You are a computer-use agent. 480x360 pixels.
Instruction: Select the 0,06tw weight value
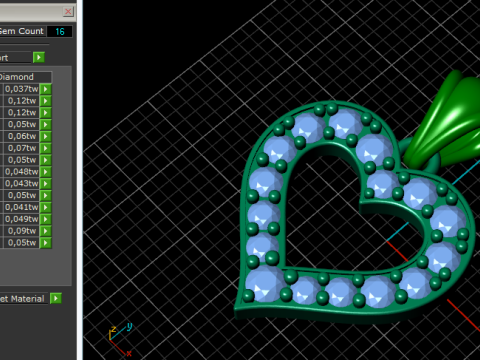(x=21, y=136)
